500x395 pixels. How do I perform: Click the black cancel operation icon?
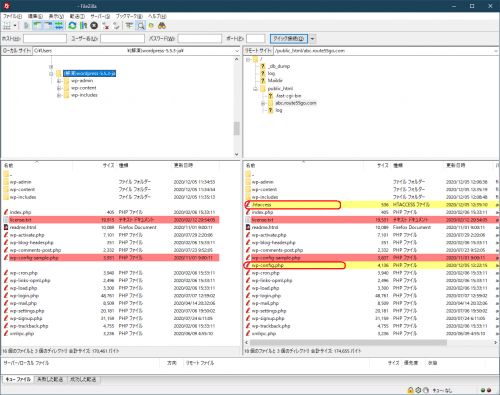click(x=94, y=26)
